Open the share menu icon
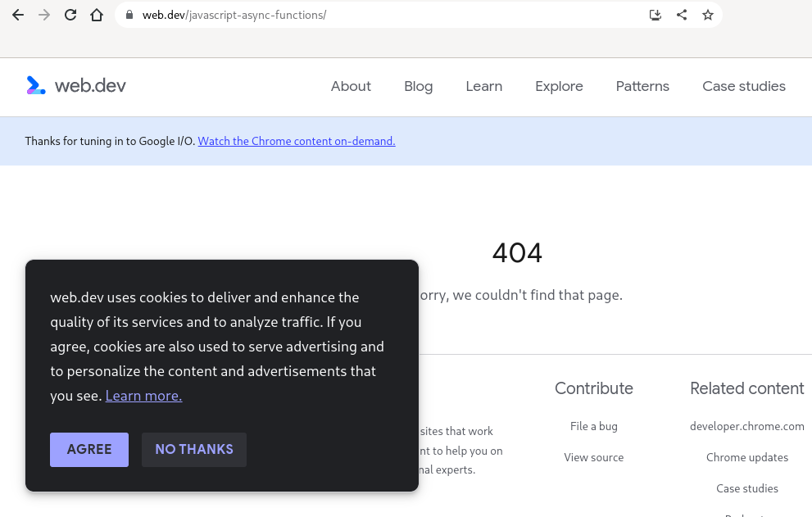This screenshot has height=517, width=812. [x=681, y=14]
